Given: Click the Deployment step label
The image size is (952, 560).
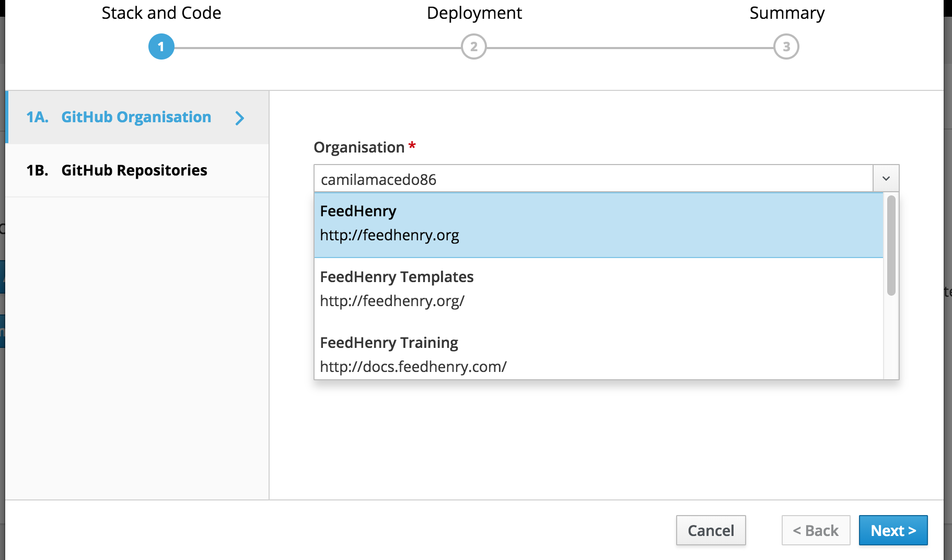Looking at the screenshot, I should click(x=474, y=13).
